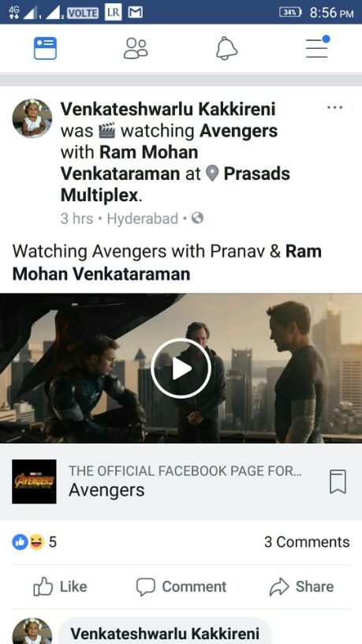View the 3 Comments
Viewport: 362px width, 644px height.
coord(307,542)
